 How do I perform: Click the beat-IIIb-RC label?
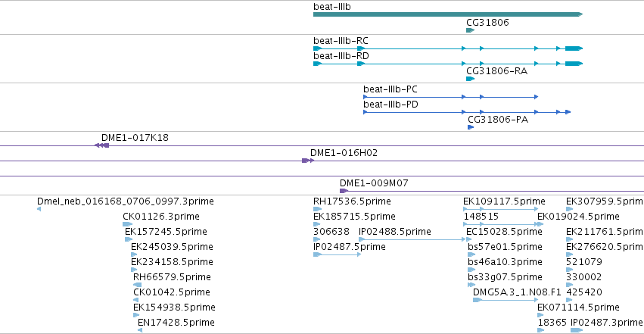pos(341,41)
